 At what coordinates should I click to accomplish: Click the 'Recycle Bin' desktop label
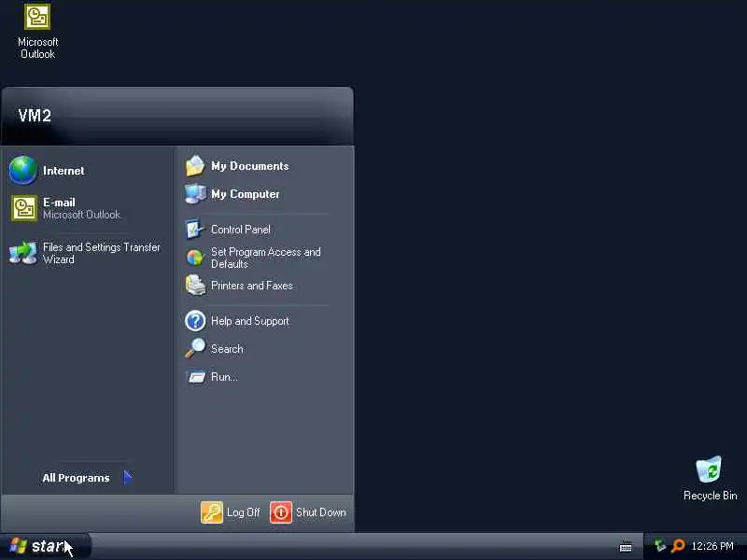710,496
